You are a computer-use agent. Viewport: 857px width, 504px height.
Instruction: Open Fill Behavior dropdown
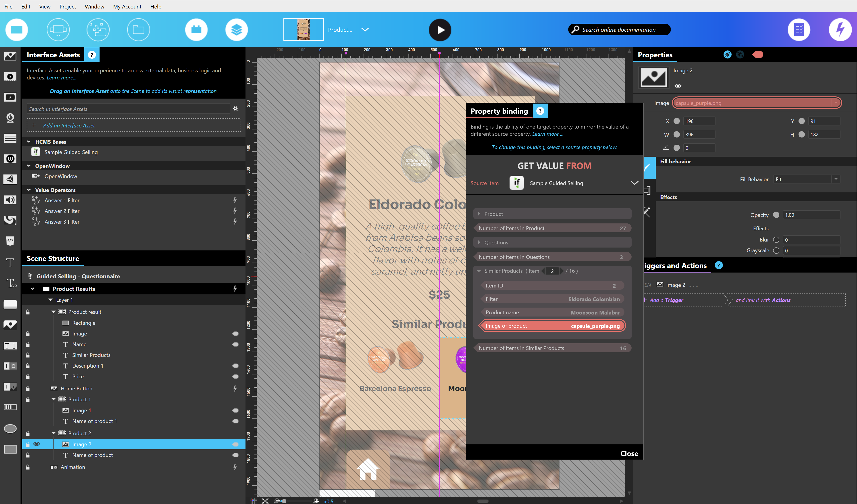(x=836, y=179)
